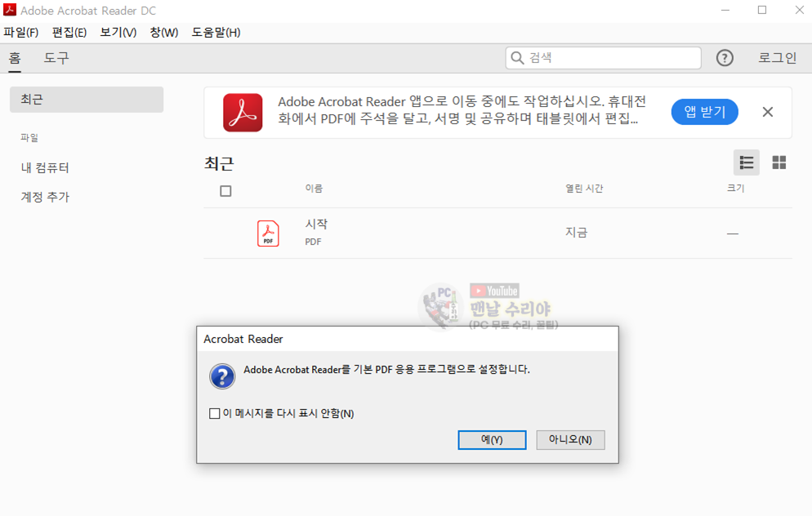
Task: Open the 편집(E) menu
Action: tap(69, 33)
